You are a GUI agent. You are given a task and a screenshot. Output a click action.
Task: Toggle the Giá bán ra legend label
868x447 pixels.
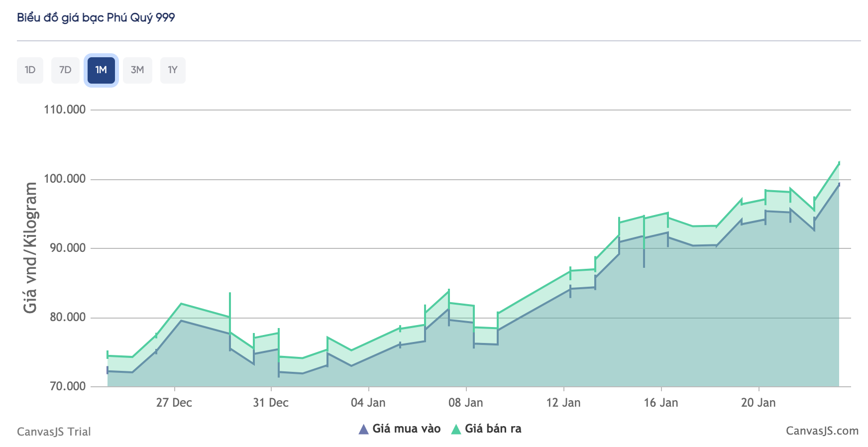pos(493,429)
